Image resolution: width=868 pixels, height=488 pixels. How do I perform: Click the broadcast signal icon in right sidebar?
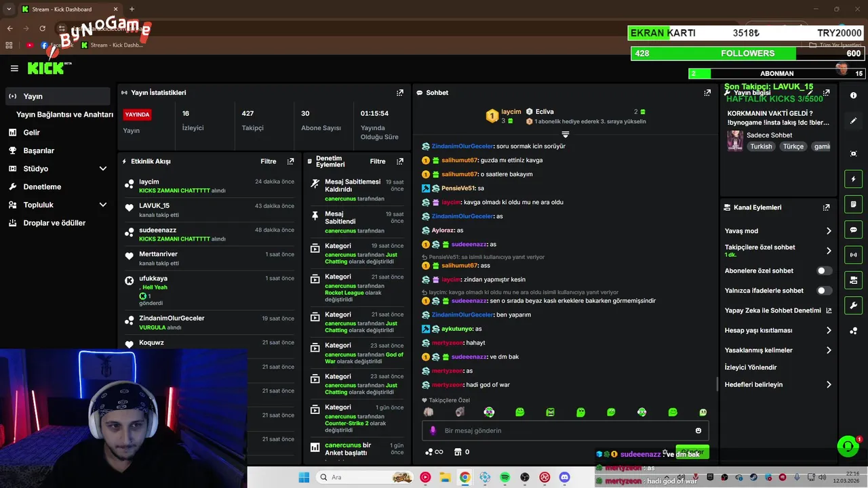point(854,255)
